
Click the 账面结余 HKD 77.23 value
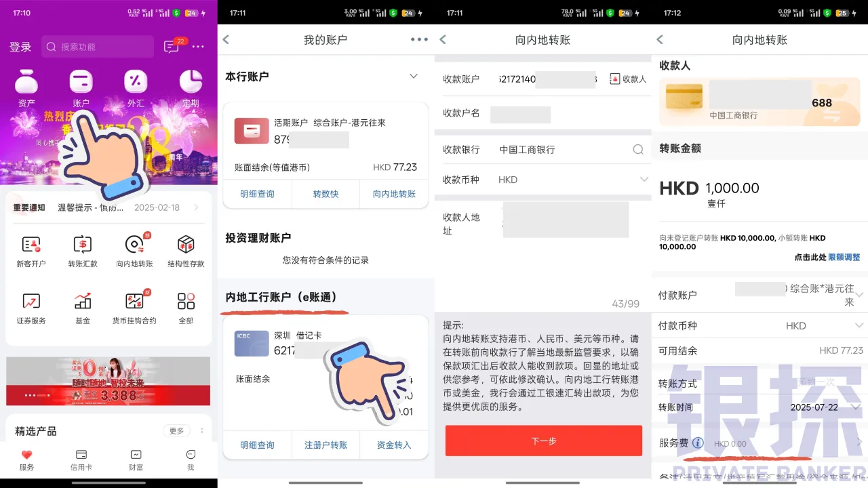[x=395, y=167]
